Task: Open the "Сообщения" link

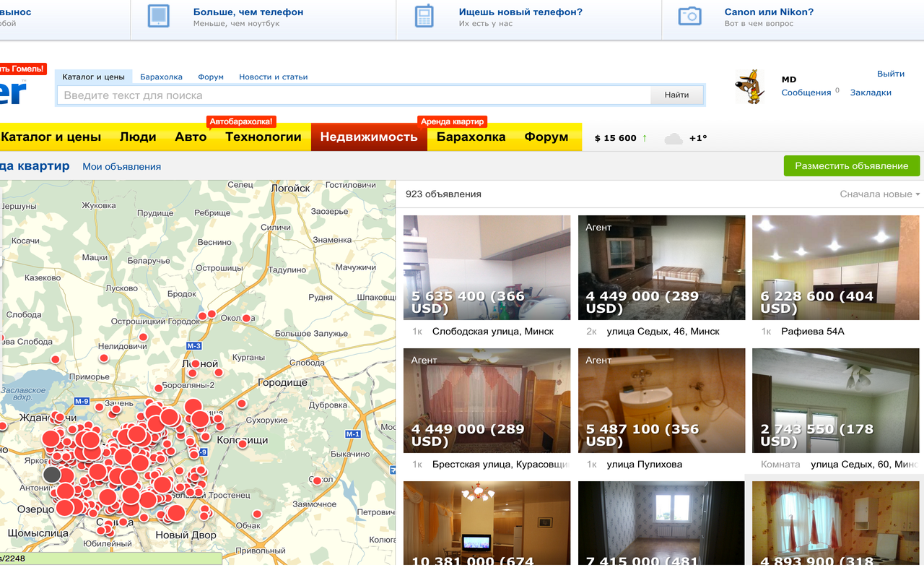Action: pyautogui.click(x=806, y=92)
